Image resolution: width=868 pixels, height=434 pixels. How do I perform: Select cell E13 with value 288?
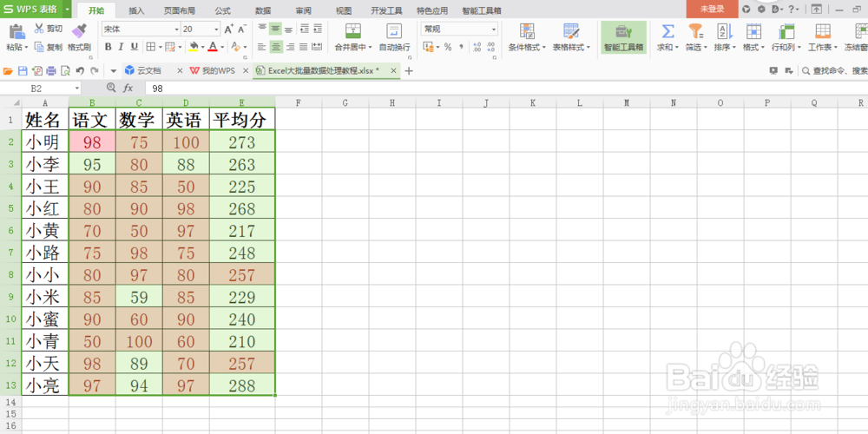(242, 385)
